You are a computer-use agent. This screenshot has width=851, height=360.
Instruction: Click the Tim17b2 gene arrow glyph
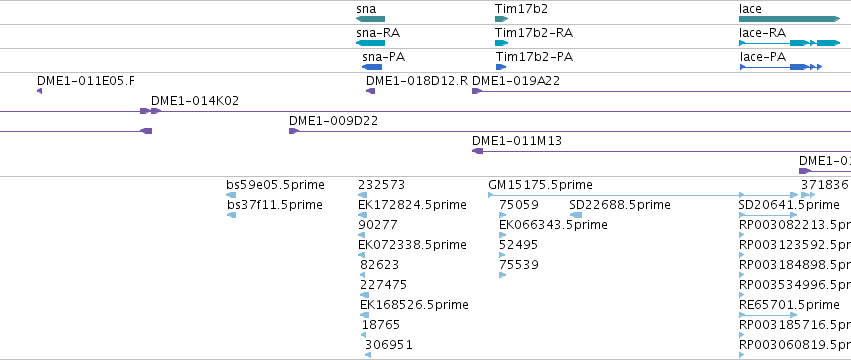pos(501,19)
